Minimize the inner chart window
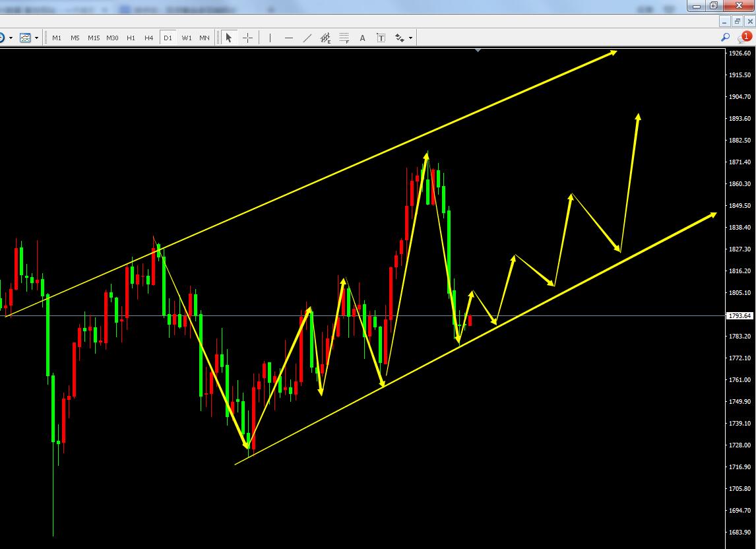Screen dimensions: 756x549 point(724,21)
